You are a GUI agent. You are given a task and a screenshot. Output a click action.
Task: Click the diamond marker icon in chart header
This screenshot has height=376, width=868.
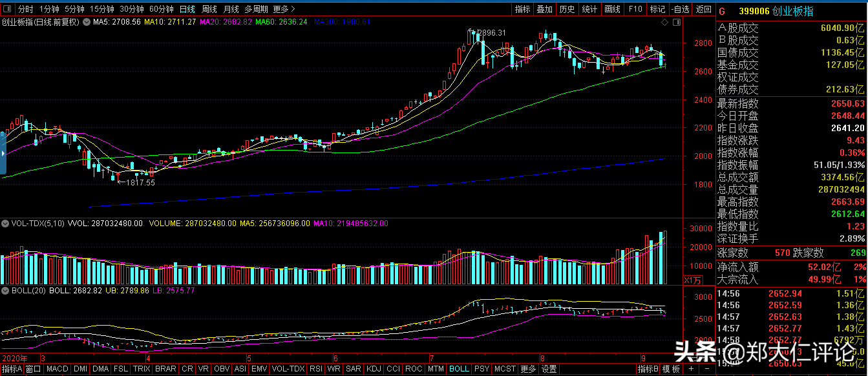[x=666, y=23]
